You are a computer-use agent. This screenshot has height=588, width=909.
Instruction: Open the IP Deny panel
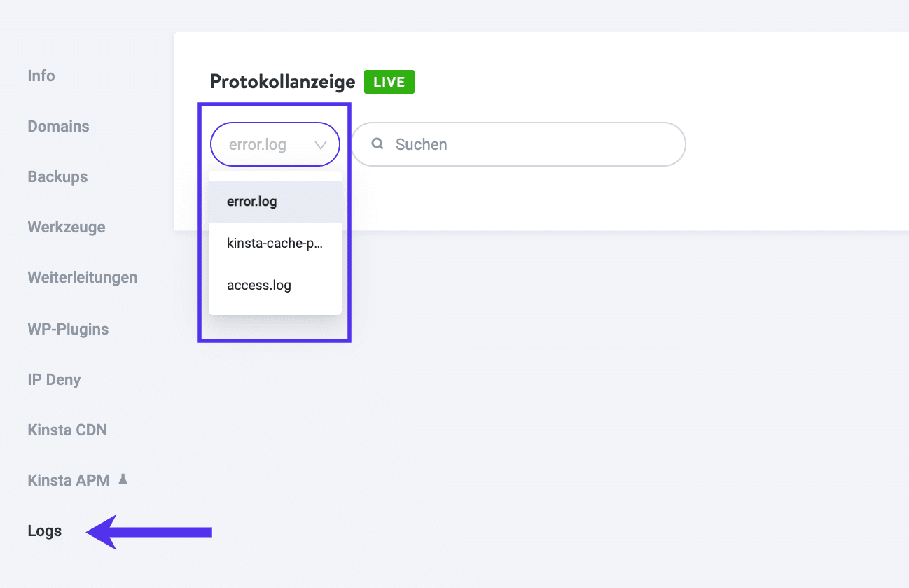(53, 379)
